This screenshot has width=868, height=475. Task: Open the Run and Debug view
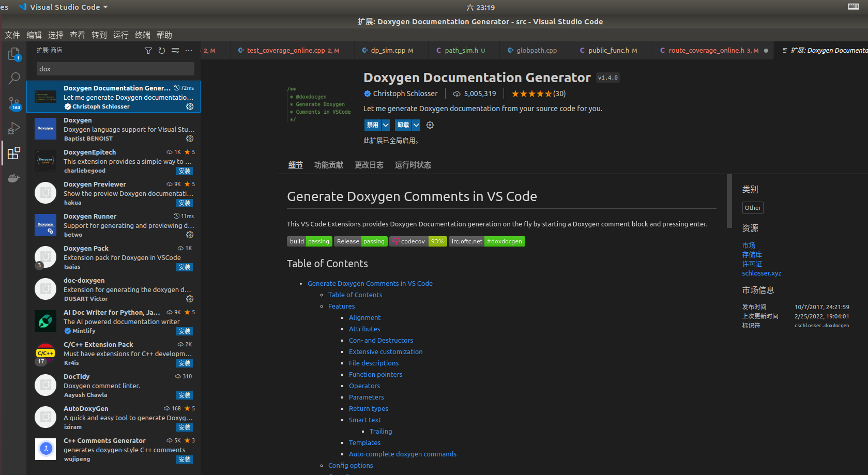click(x=14, y=128)
